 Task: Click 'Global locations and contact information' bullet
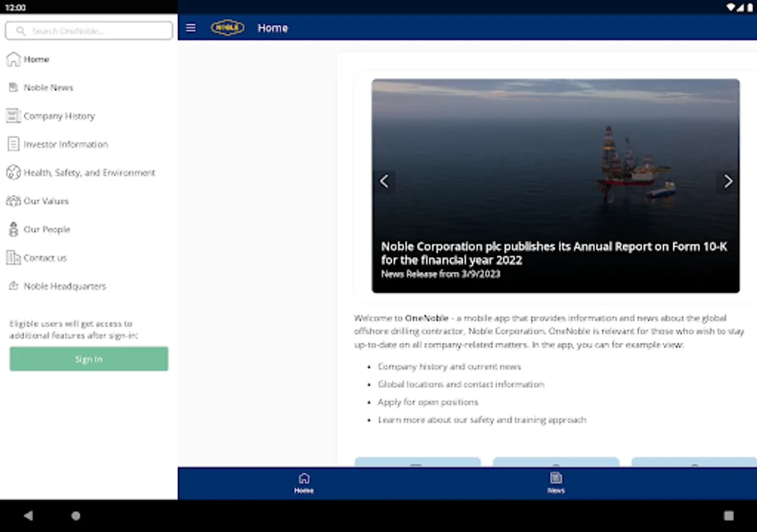[461, 384]
